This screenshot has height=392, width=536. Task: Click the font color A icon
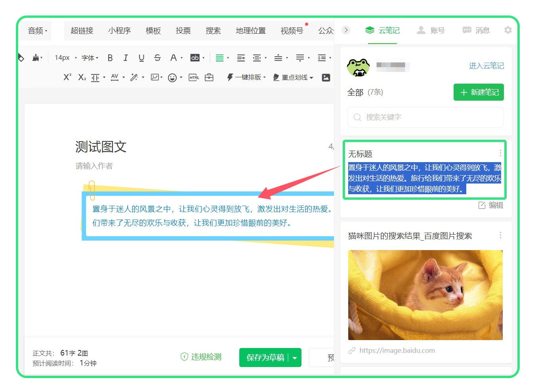click(173, 58)
